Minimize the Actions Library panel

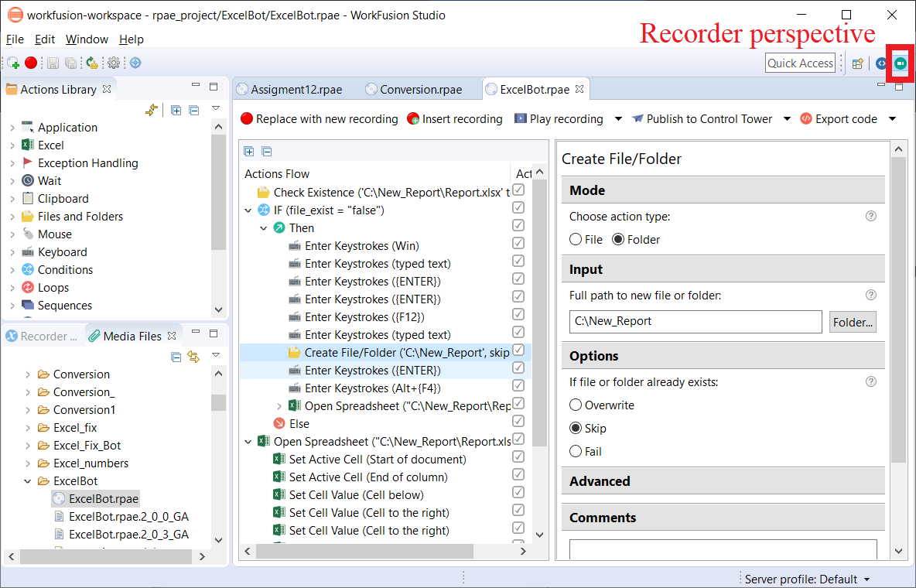pos(196,85)
